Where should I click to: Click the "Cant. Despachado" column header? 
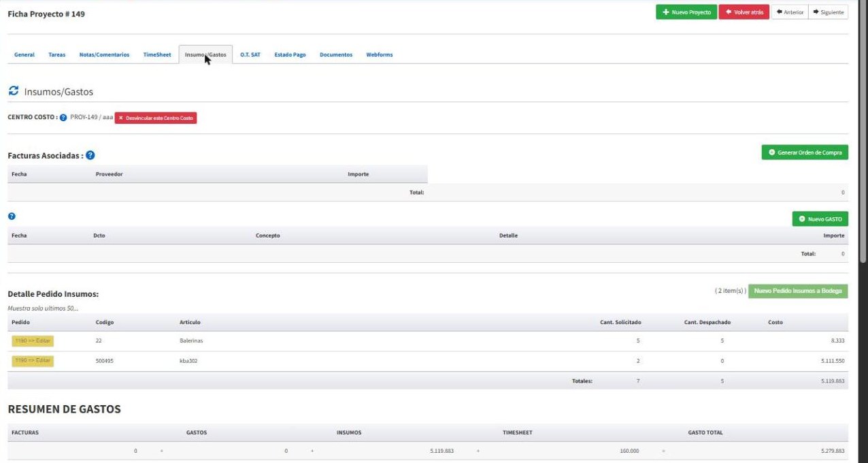tap(707, 322)
